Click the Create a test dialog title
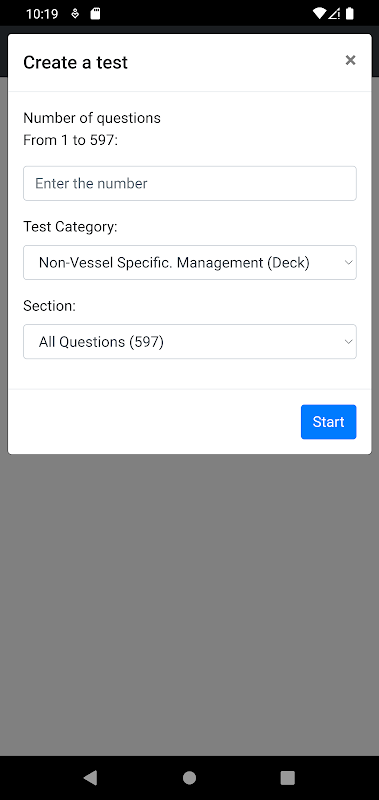The height and width of the screenshot is (800, 379). click(x=75, y=62)
